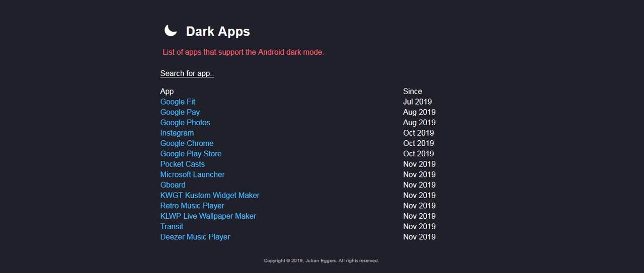This screenshot has height=273, width=644.
Task: Open the Google Pay link
Action: click(180, 112)
